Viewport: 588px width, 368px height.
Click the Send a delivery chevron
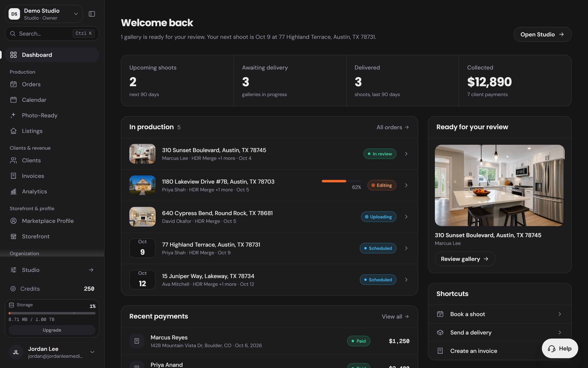[x=560, y=332]
